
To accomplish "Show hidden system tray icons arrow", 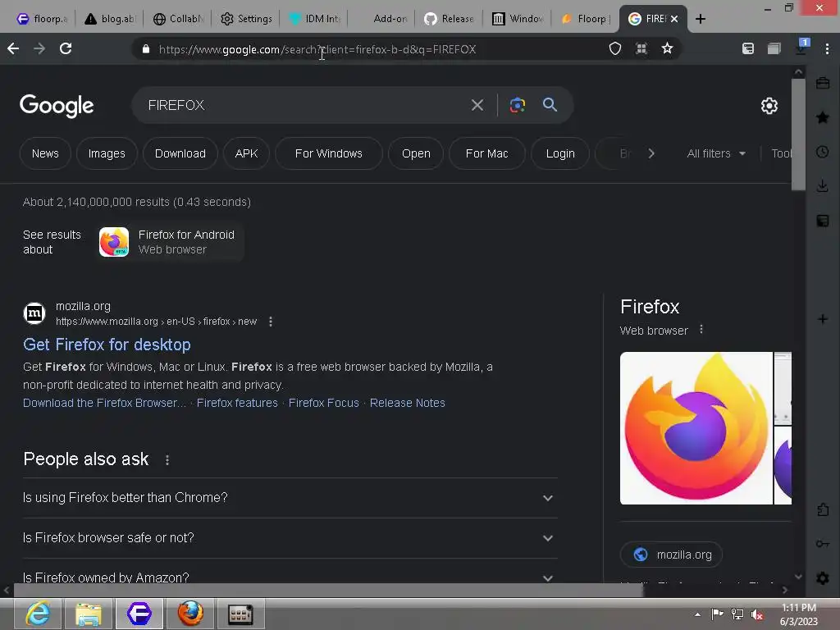I will (x=697, y=614).
